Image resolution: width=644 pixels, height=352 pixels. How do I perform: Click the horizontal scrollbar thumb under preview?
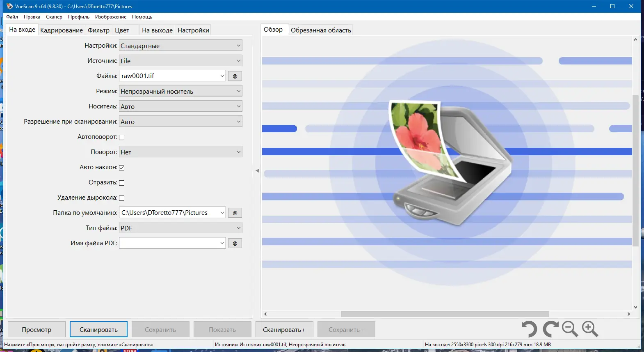(445, 314)
